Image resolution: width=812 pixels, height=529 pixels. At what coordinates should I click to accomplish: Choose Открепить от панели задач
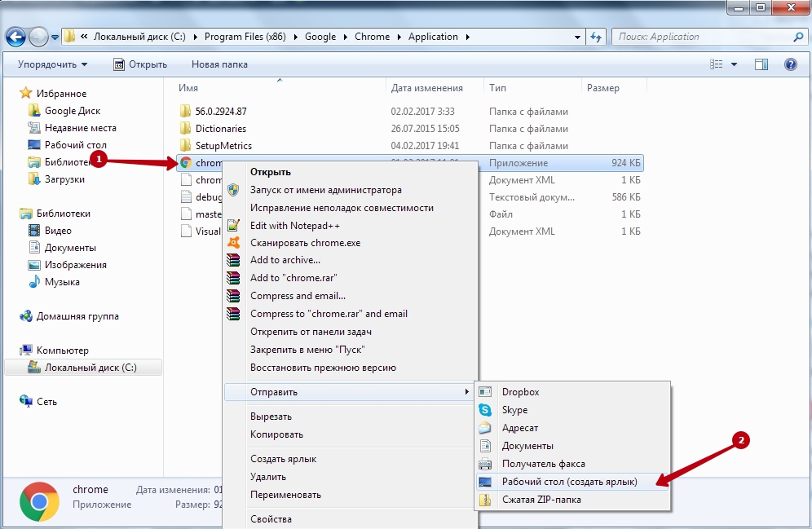351,331
